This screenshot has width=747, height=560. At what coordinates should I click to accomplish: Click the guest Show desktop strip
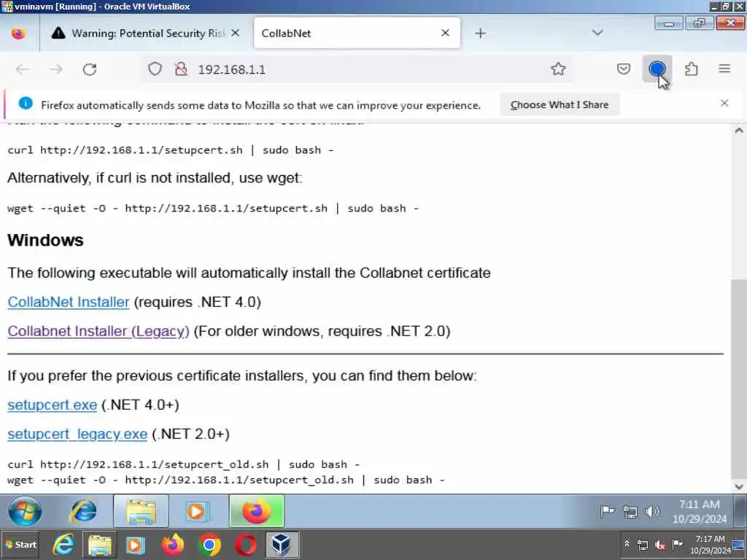[x=740, y=511]
